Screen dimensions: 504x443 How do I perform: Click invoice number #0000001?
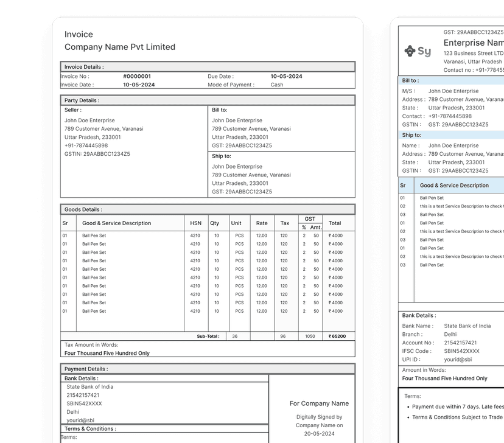pos(137,77)
